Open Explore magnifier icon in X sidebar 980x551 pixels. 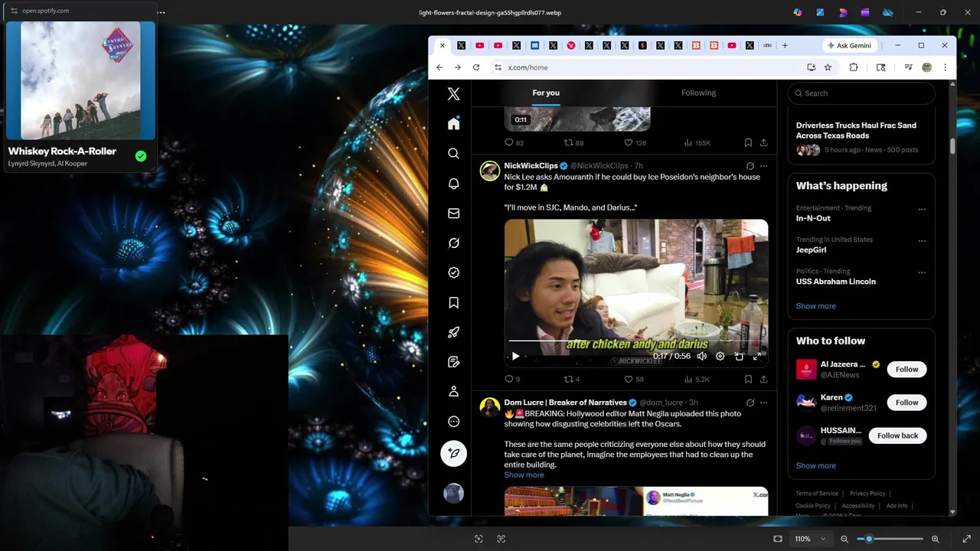tap(454, 153)
